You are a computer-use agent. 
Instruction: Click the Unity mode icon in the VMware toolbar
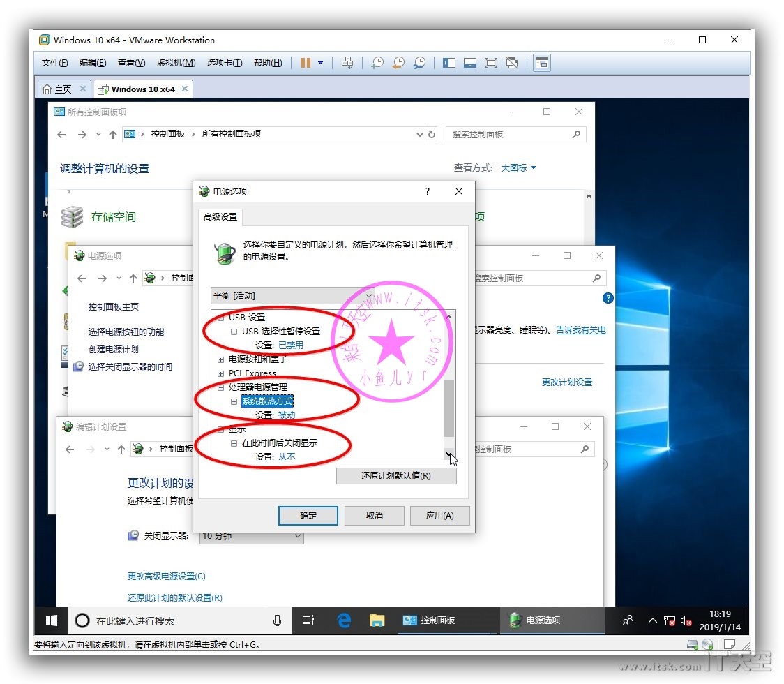tap(512, 63)
